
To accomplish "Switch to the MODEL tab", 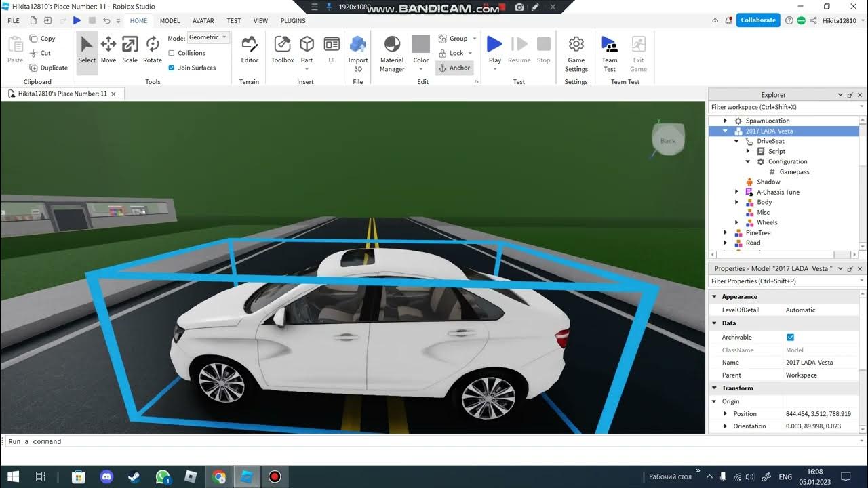I will point(170,21).
